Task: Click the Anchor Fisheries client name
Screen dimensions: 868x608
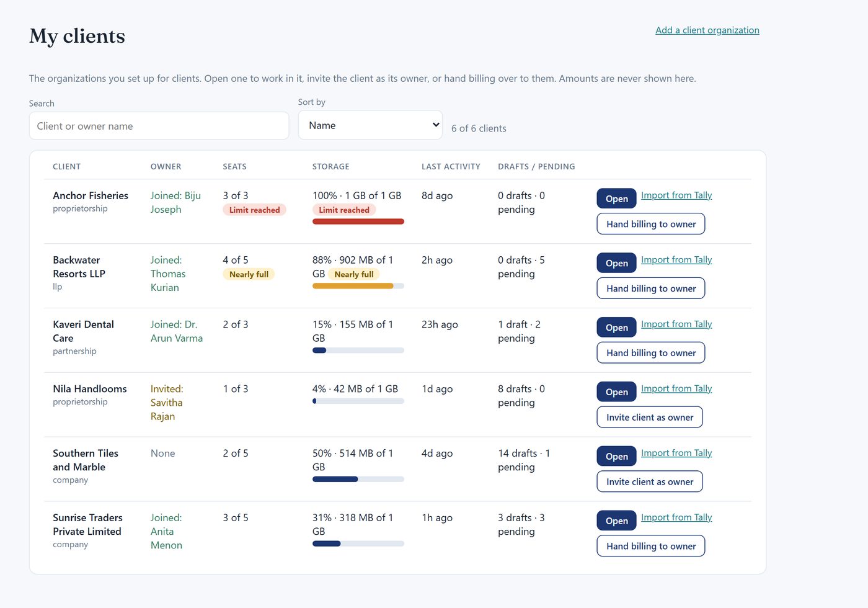Action: 91,195
